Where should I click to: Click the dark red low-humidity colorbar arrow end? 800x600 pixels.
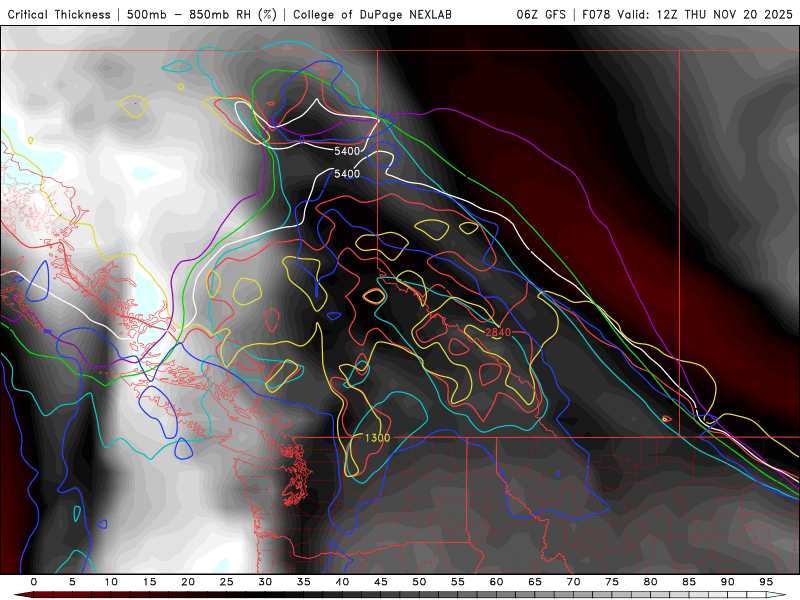coord(23,595)
